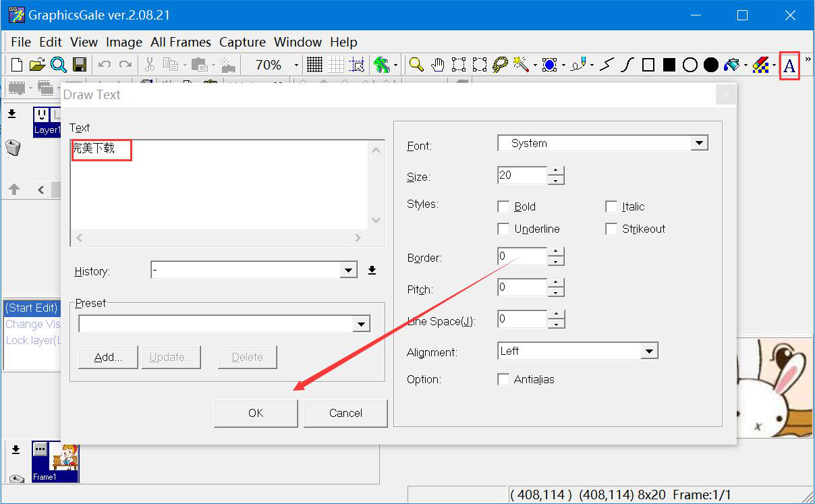
Task: Enable the Underline style checkbox
Action: [503, 229]
